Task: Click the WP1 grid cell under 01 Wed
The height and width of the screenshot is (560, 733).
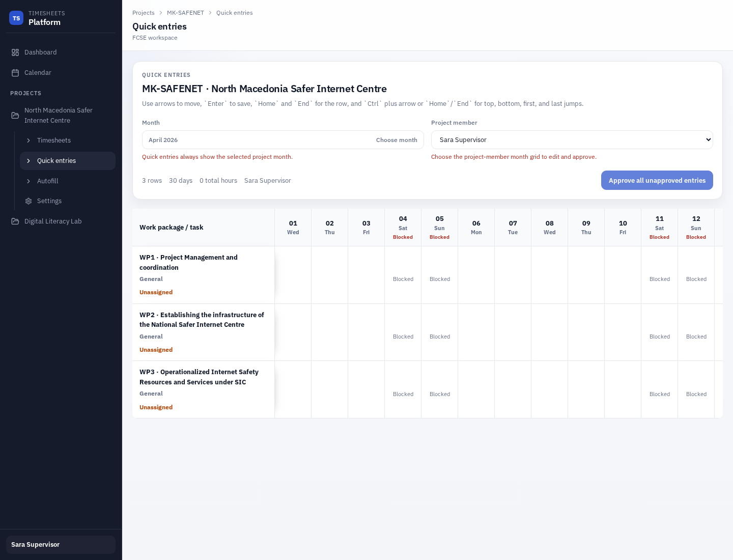Action: pos(293,275)
